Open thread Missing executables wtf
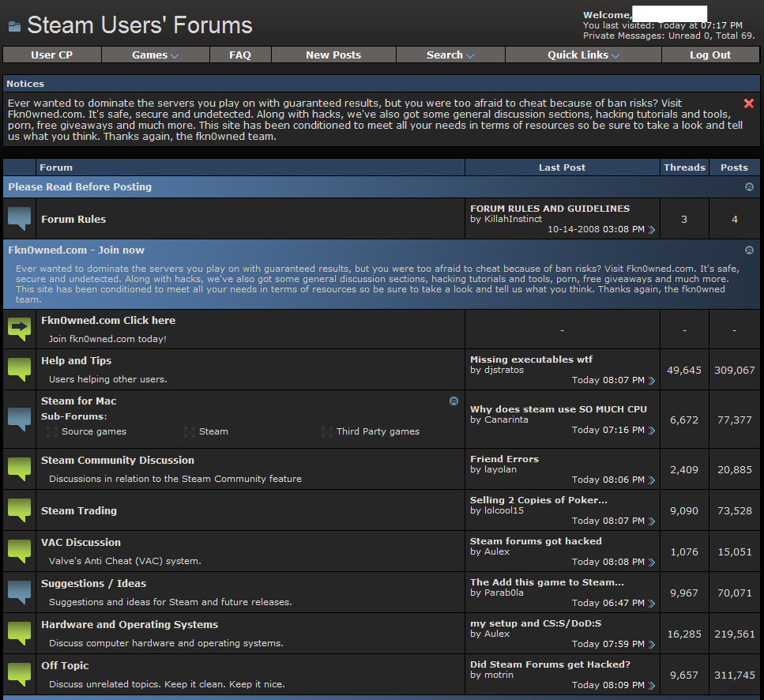764x700 pixels. 531,359
